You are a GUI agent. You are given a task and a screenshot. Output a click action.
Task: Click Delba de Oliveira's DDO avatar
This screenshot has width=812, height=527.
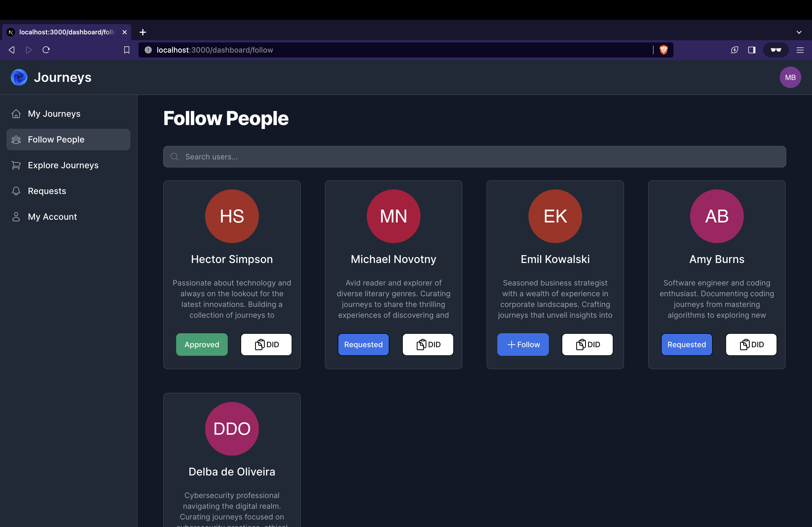pyautogui.click(x=232, y=429)
